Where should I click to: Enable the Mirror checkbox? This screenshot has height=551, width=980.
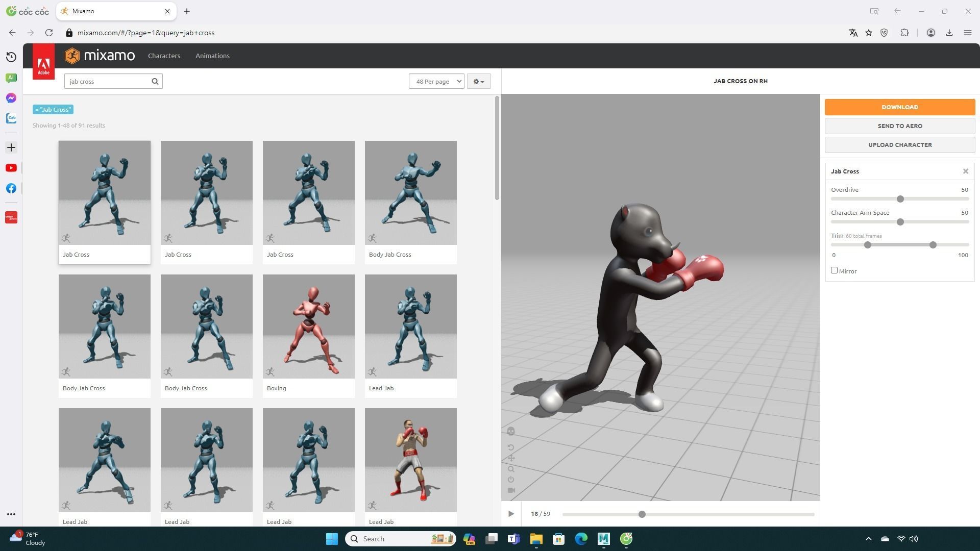point(834,270)
